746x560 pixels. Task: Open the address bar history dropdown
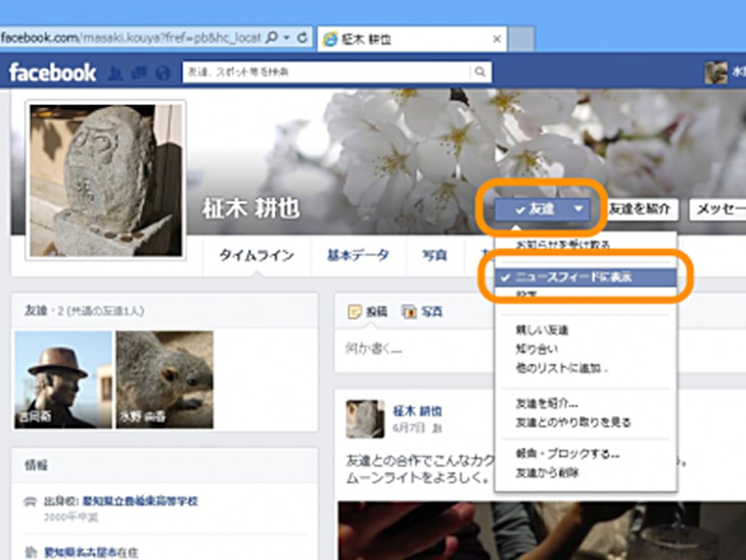[x=287, y=37]
